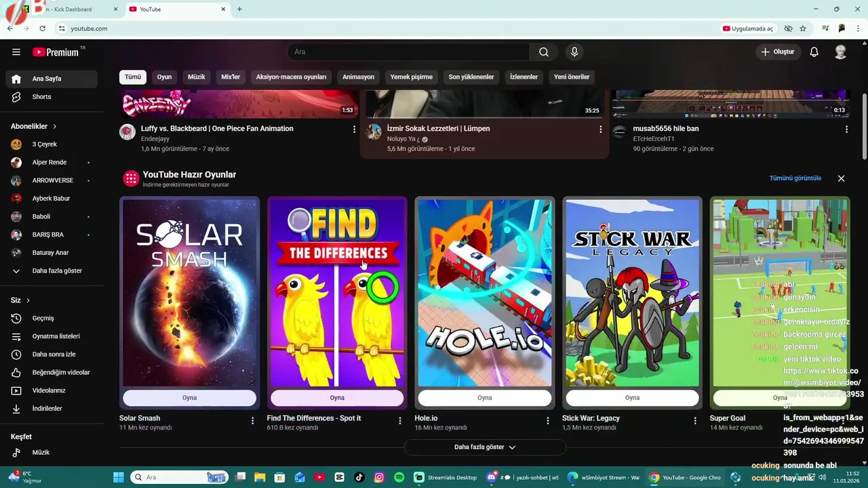Click the YouTube search input field

(408, 52)
